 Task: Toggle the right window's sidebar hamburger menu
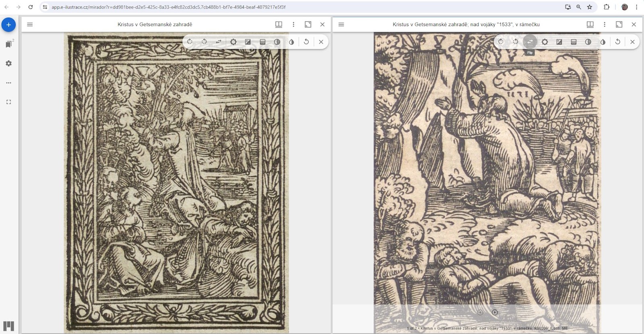341,25
